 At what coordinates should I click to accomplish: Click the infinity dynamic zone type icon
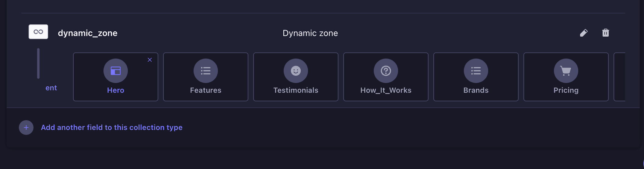tap(38, 32)
